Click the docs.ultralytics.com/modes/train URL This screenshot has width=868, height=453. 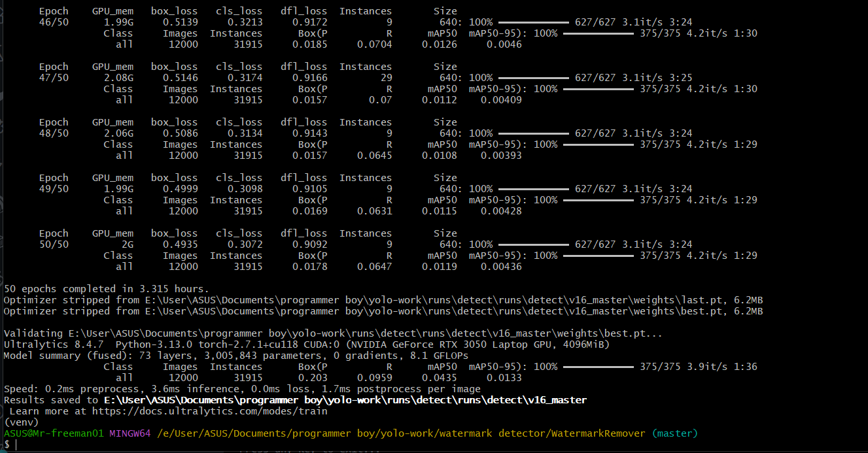209,411
